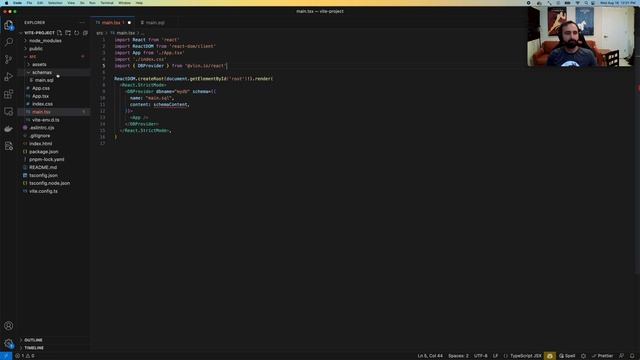The width and height of the screenshot is (640, 360).
Task: Expand the Outline panel
Action: pyautogui.click(x=33, y=340)
